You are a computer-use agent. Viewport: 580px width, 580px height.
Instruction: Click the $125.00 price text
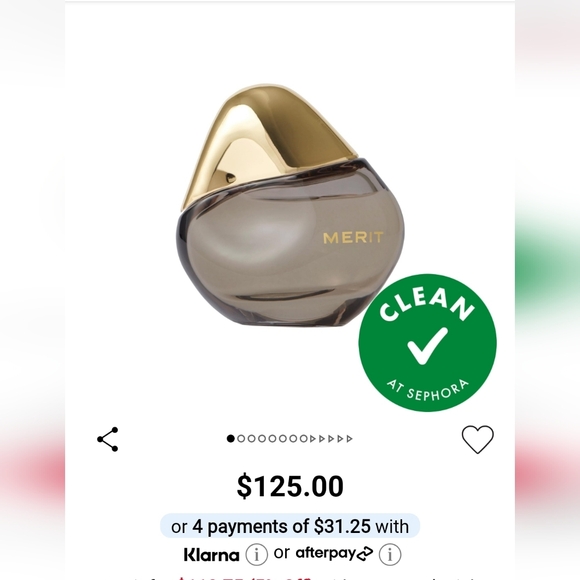tap(290, 486)
